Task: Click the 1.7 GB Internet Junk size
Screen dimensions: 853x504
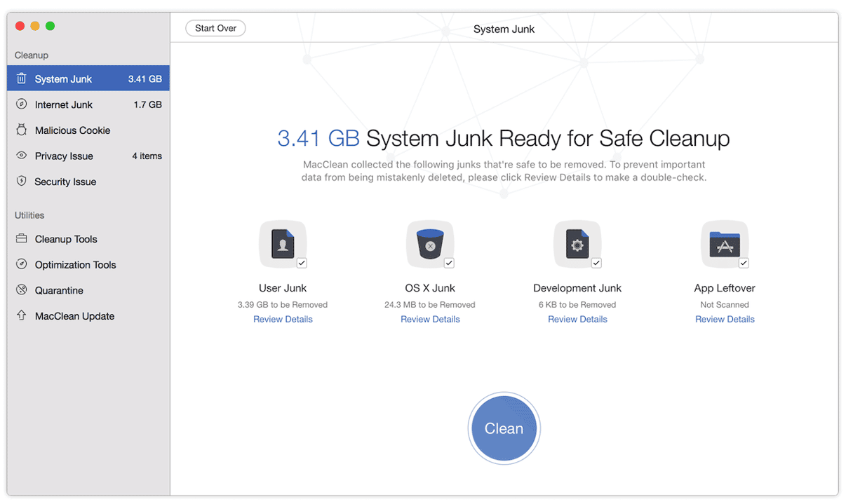Action: coord(147,104)
